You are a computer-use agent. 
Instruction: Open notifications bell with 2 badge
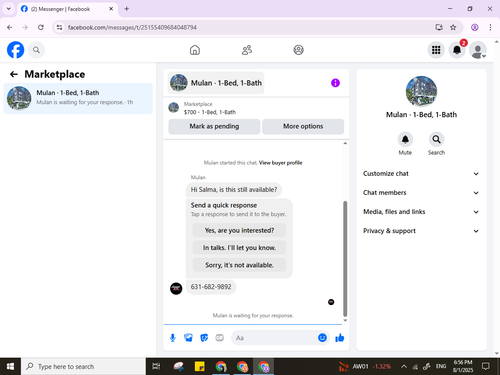(x=457, y=50)
